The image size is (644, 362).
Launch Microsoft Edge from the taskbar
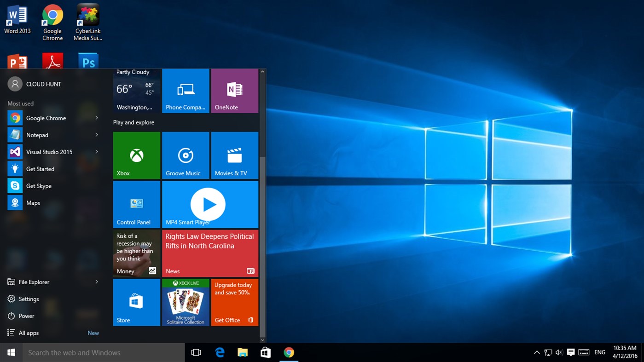pos(220,352)
